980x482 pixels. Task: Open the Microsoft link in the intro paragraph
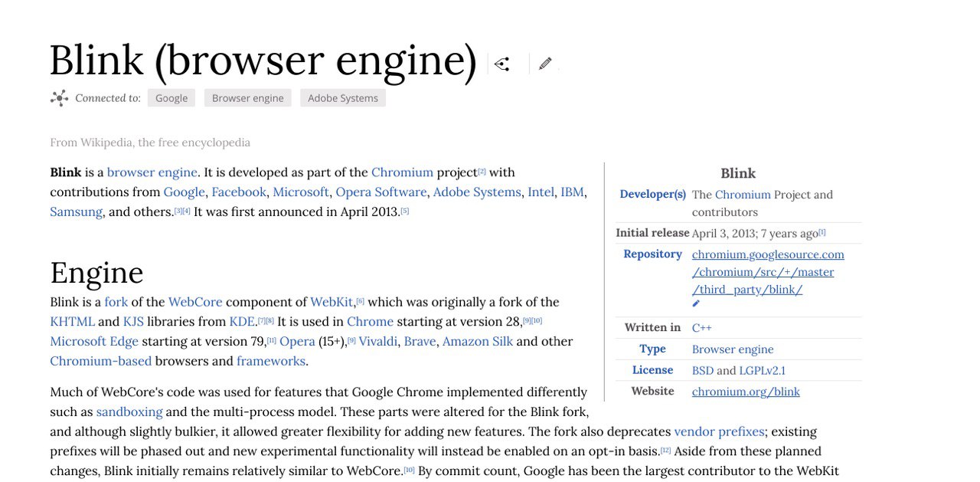301,192
